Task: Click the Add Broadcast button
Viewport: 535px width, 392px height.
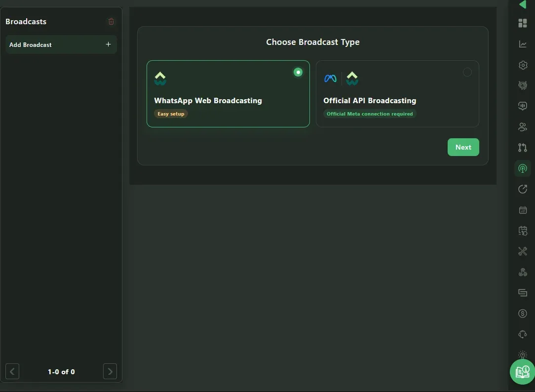Action: coord(61,44)
